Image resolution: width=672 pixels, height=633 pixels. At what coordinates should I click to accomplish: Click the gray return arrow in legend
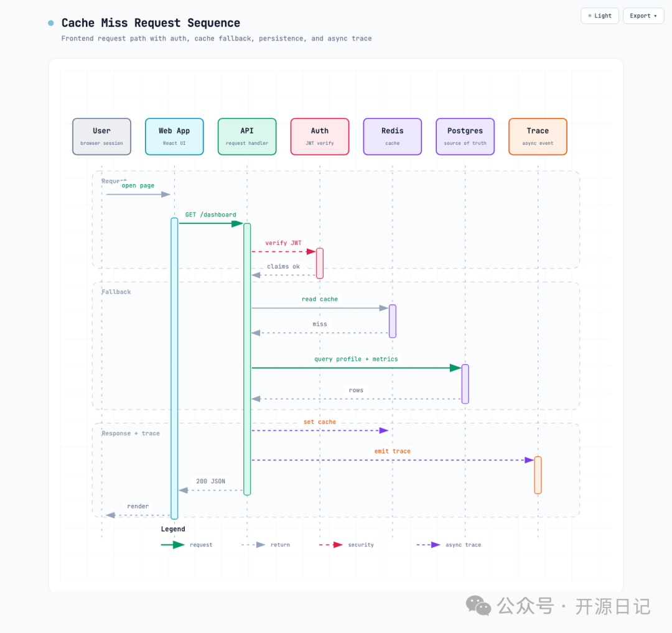pyautogui.click(x=253, y=545)
